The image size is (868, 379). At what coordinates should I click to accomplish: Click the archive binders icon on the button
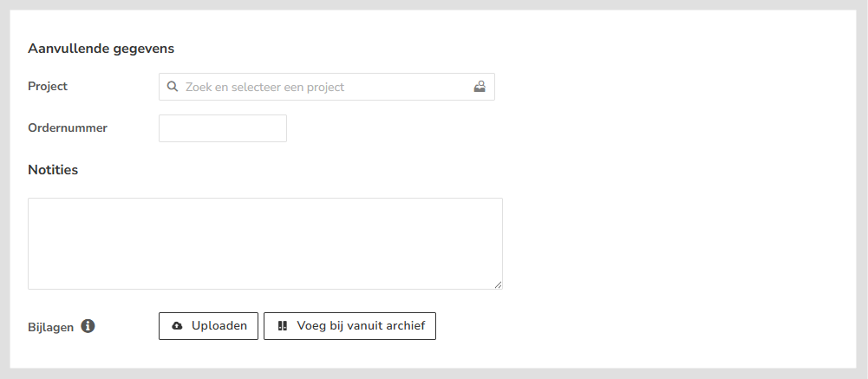point(283,326)
